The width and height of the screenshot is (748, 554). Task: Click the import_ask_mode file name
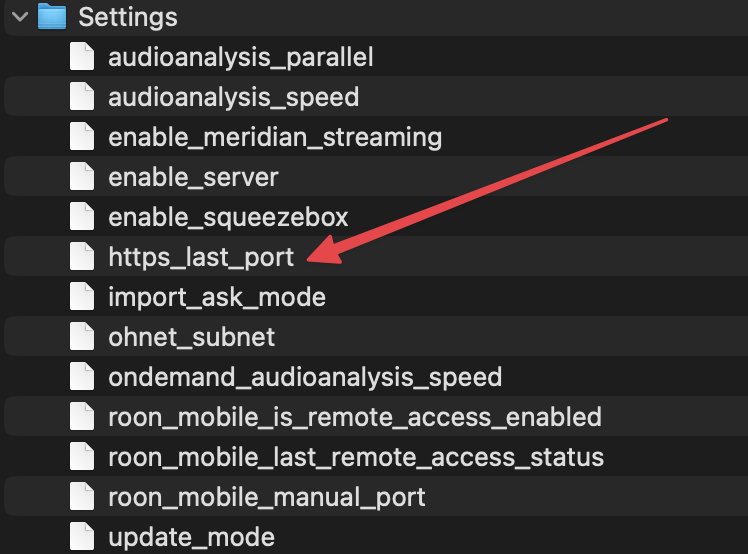tap(217, 297)
